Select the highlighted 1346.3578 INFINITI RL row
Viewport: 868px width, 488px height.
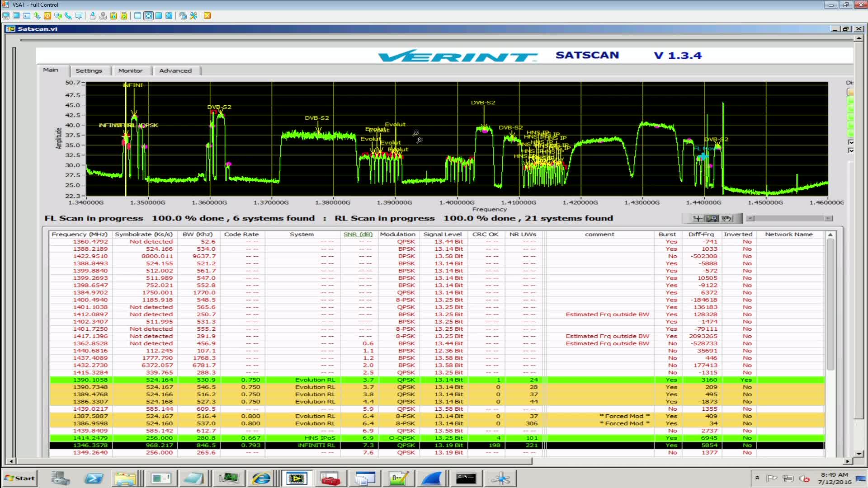437,446
